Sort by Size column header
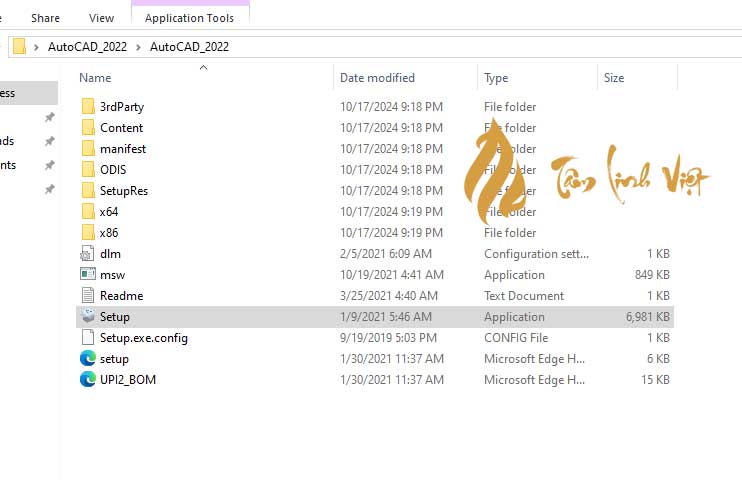The image size is (742, 480). click(614, 78)
